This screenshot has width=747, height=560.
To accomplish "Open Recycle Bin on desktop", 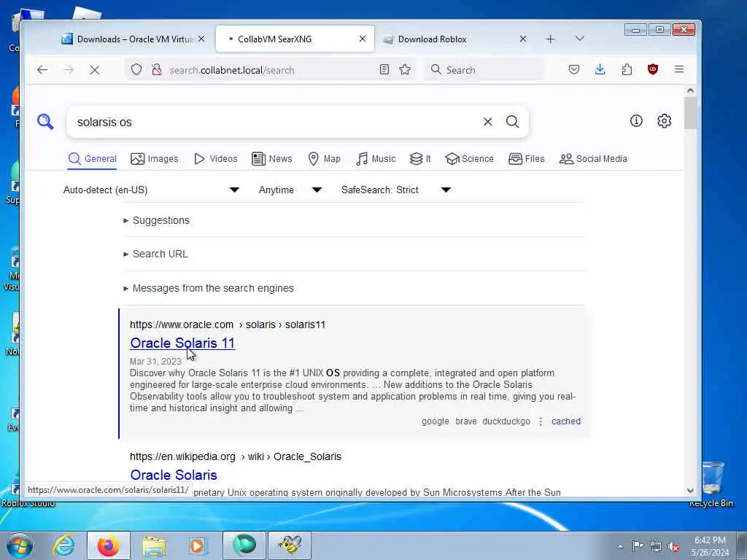I will tap(712, 483).
